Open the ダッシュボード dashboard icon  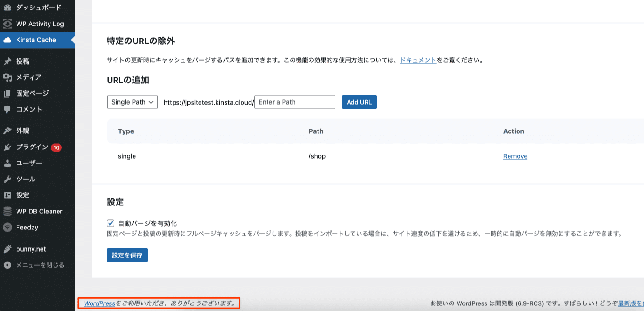[x=8, y=7]
